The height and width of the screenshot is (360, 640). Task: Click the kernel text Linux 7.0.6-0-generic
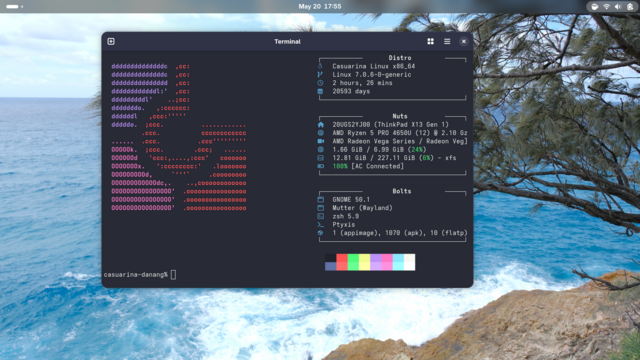(x=371, y=74)
